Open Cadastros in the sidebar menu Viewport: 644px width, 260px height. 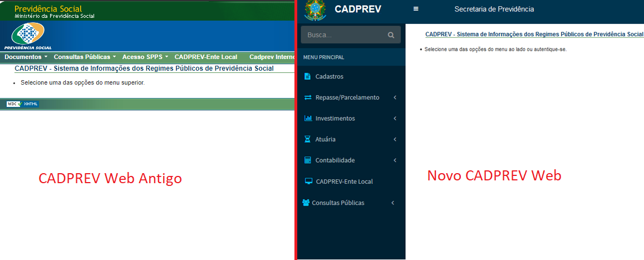[x=351, y=76]
